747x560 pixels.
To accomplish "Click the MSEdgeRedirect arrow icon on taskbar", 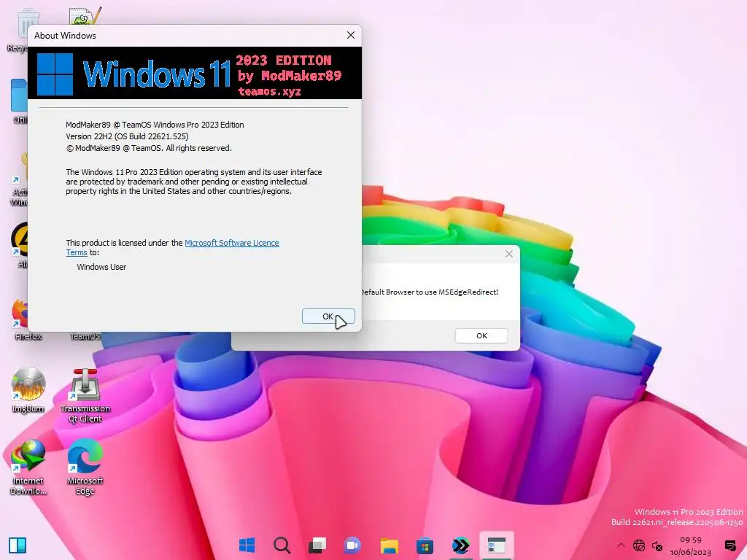I will tap(460, 545).
